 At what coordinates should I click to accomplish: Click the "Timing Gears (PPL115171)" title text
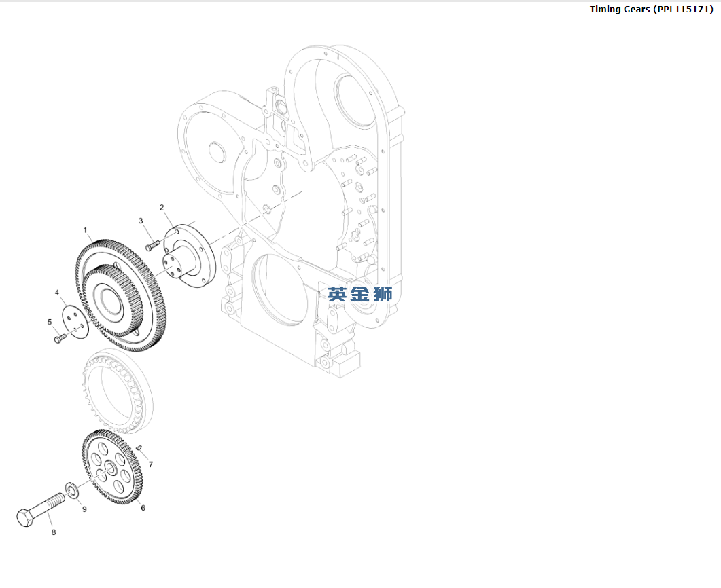coord(651,10)
